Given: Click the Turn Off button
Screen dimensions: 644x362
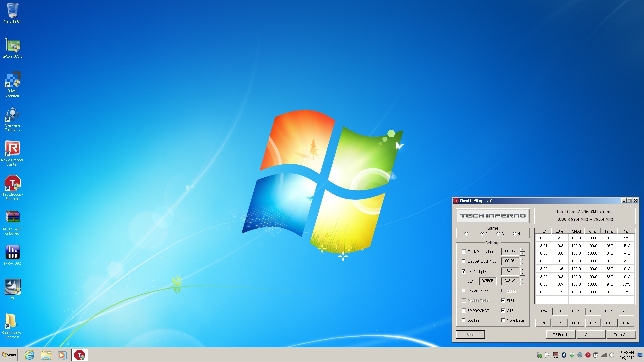Looking at the screenshot, I should click(621, 335).
